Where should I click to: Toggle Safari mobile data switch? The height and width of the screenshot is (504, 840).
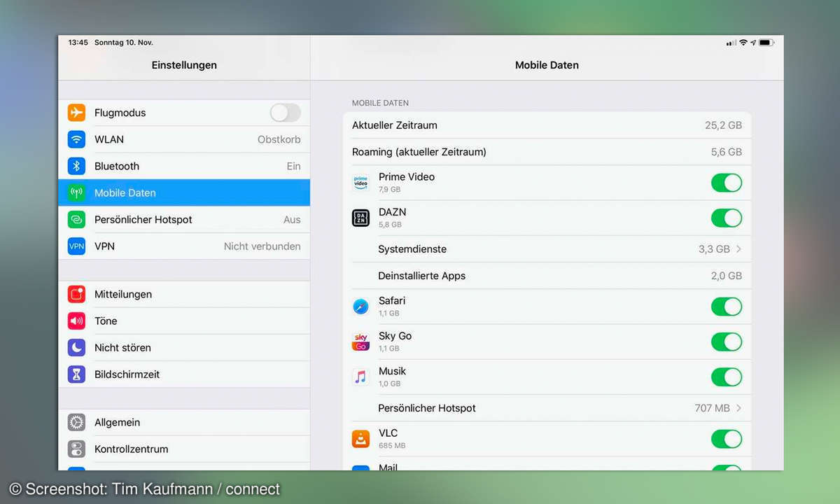pos(727,307)
